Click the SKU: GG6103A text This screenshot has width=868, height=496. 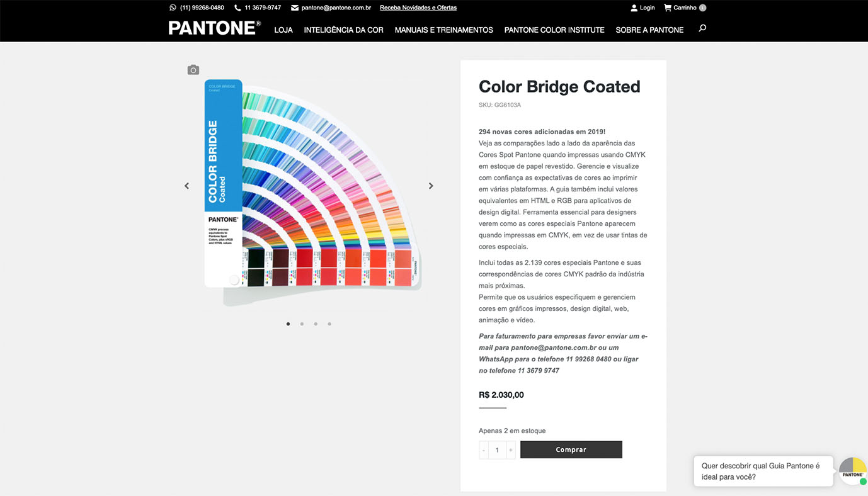coord(500,105)
